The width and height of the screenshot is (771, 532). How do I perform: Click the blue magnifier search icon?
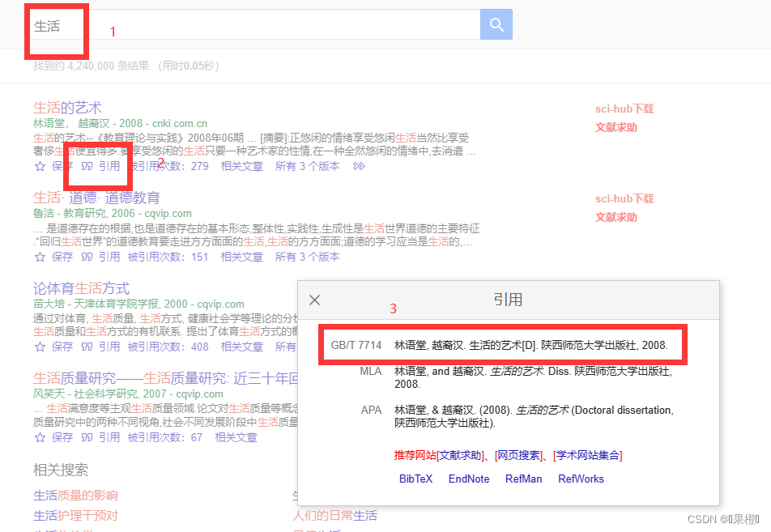[496, 24]
